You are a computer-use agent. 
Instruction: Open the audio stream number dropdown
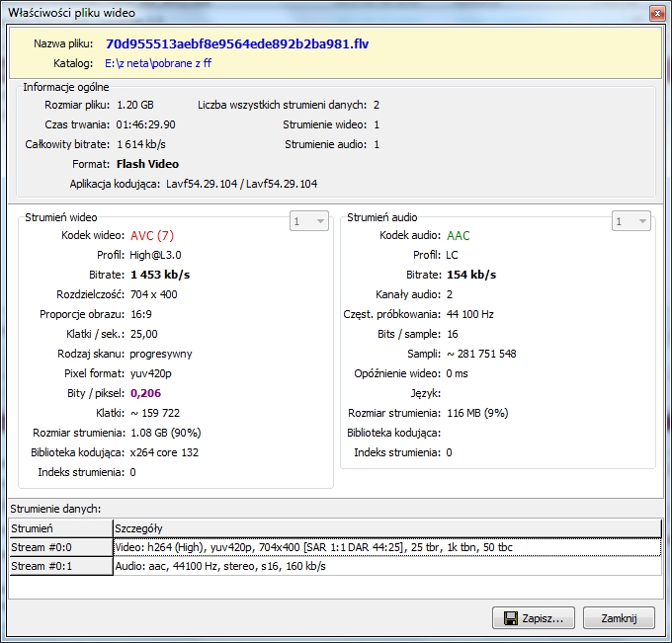click(631, 221)
